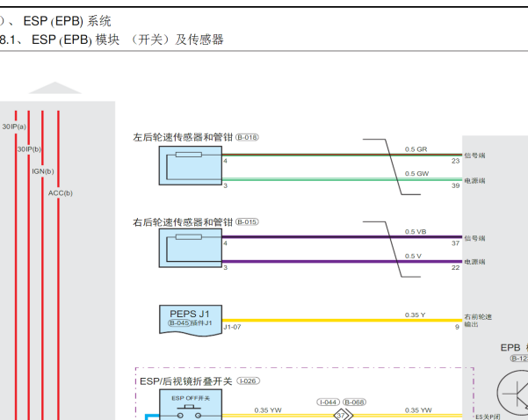The width and height of the screenshot is (528, 420).
Task: Select the IGN(b) power rail label
Action: point(43,171)
